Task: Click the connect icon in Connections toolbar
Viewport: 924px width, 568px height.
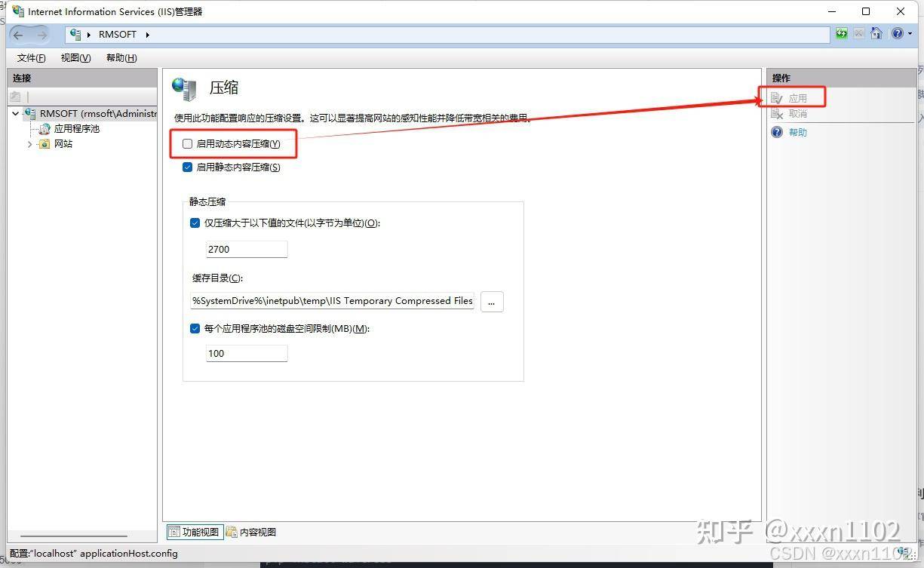Action: click(15, 97)
